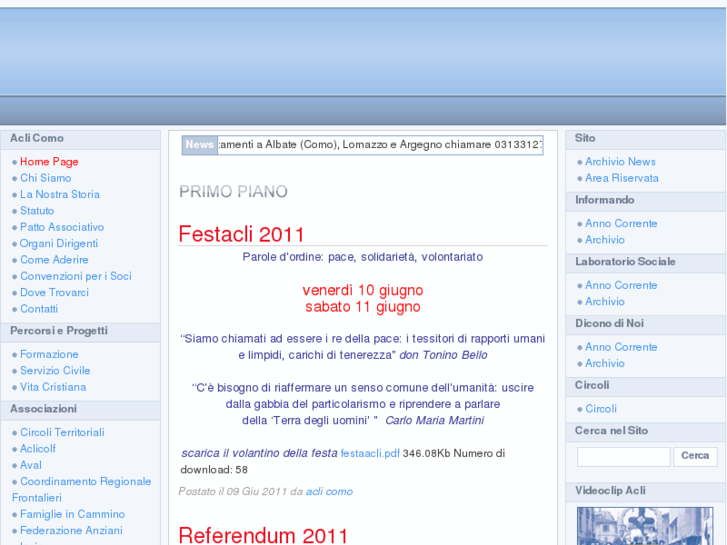Image resolution: width=727 pixels, height=545 pixels.
Task: Go to Aclicolf association page
Action: click(38, 449)
